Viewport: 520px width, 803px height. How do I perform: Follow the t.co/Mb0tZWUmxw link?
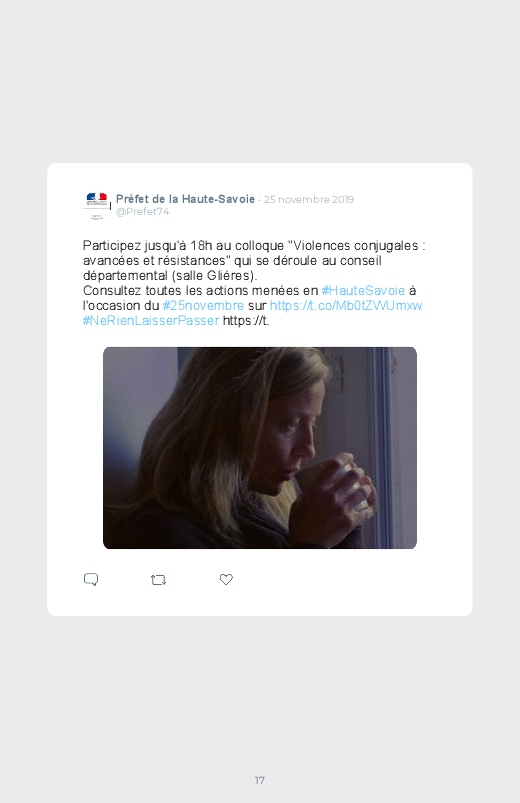pyautogui.click(x=346, y=305)
